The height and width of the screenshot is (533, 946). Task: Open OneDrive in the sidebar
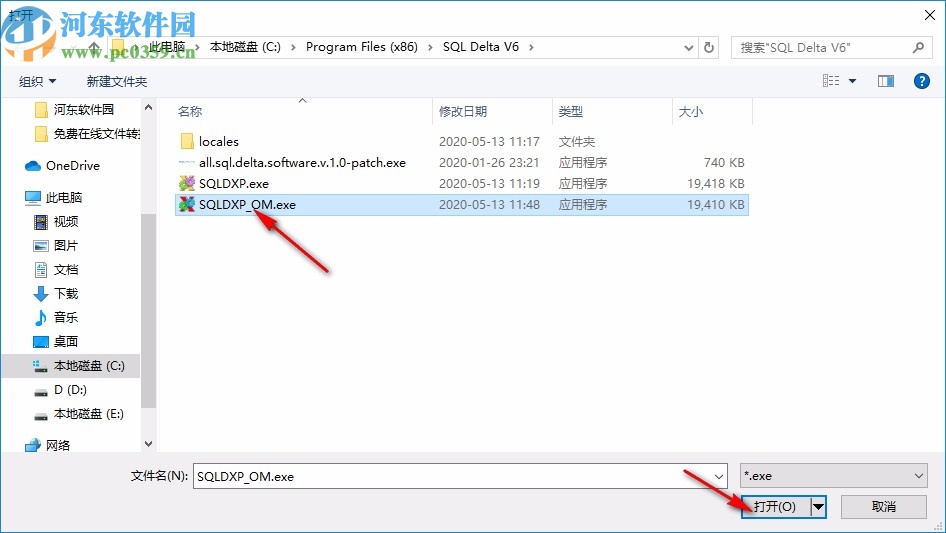click(63, 165)
